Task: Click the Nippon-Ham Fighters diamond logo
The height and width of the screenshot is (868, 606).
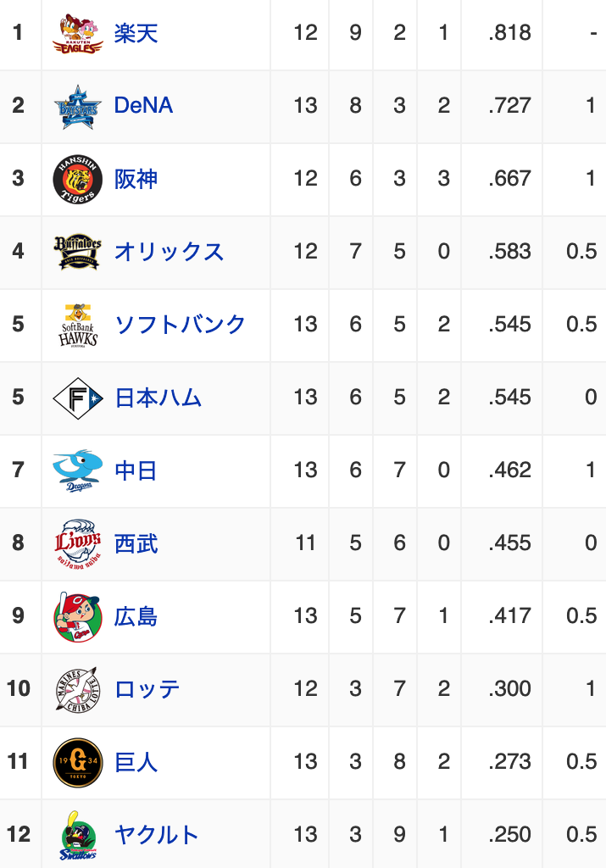Action: (x=77, y=398)
